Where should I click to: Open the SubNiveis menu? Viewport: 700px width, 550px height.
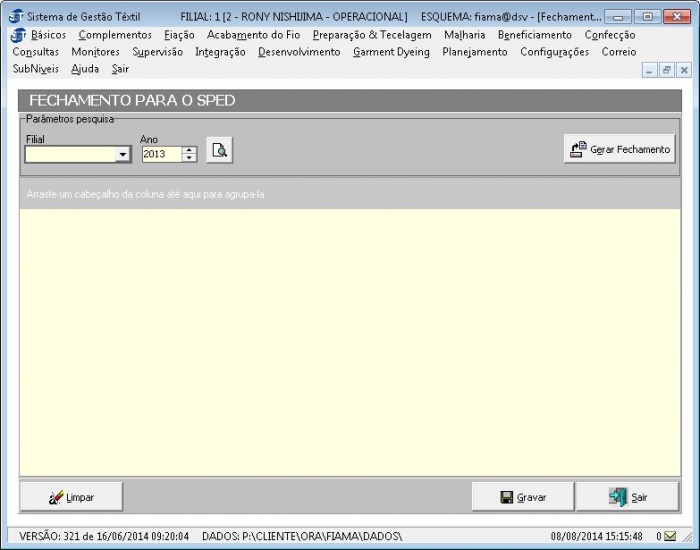[36, 69]
